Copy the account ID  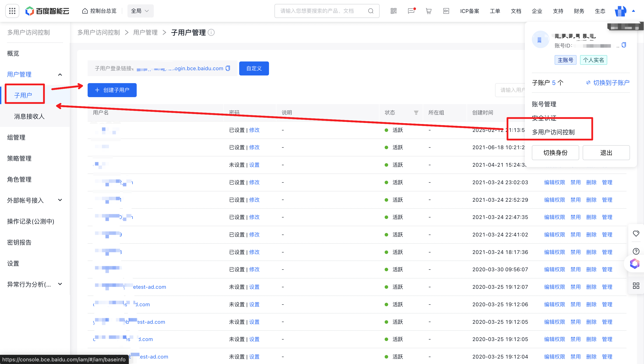tap(624, 45)
